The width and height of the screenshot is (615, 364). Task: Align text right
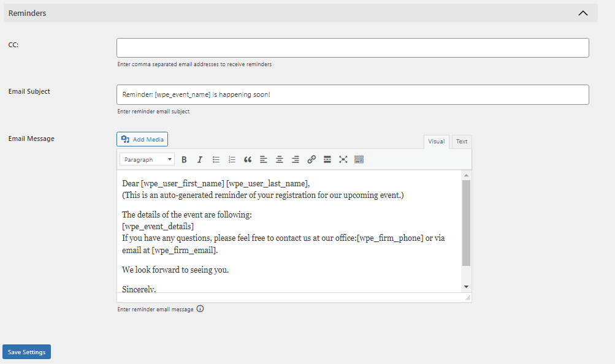(296, 159)
